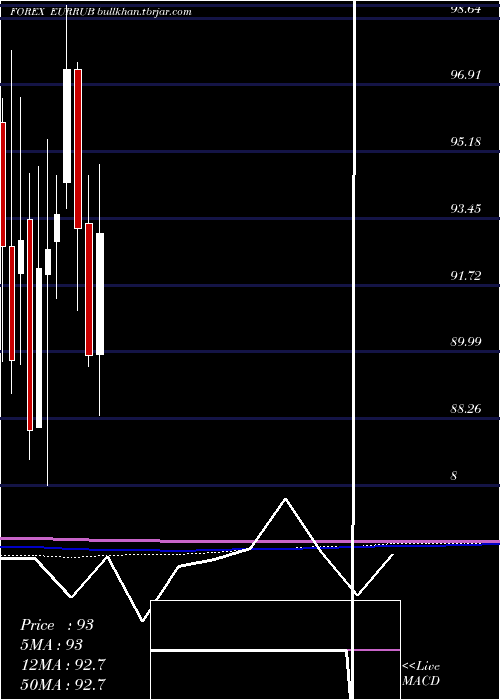Click the Price : 93 readout
Viewport: 500px width, 700px height.
point(57,625)
